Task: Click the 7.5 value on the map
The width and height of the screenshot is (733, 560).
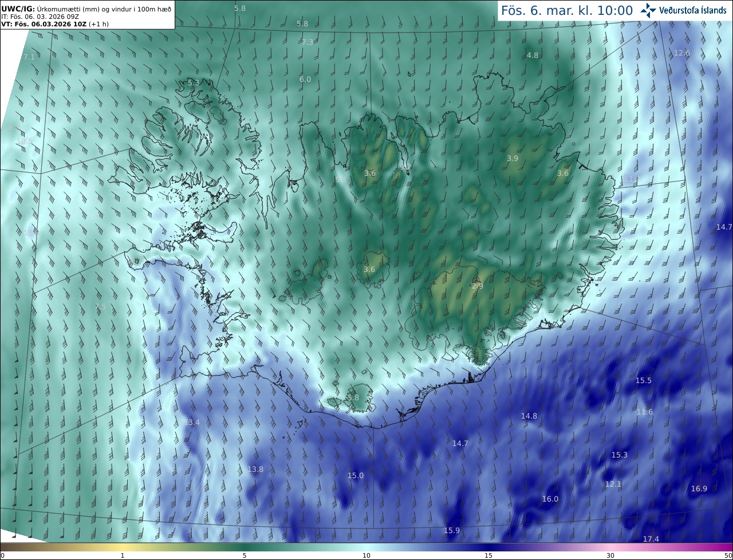Action: click(100, 307)
